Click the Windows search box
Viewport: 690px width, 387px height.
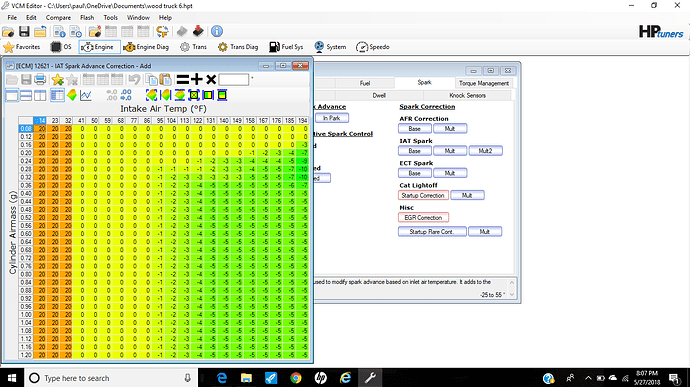[110, 378]
